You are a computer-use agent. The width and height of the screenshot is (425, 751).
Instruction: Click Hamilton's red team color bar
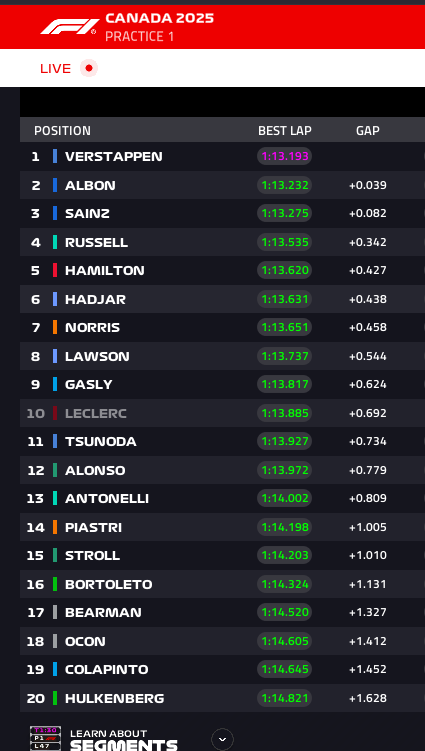[55, 270]
